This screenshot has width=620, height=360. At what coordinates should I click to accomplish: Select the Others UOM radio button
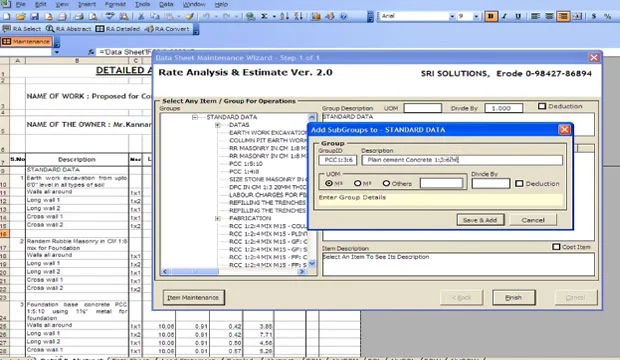click(x=386, y=183)
